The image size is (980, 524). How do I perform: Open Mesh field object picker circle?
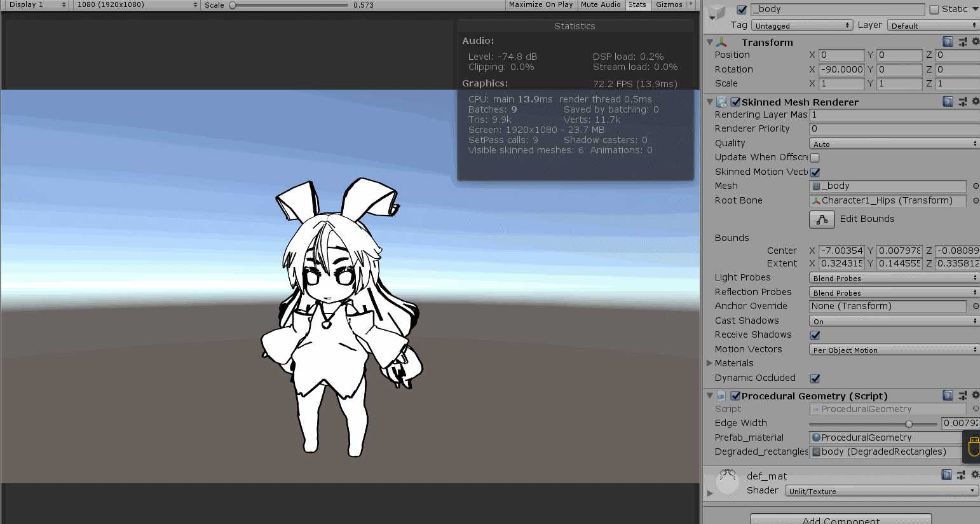976,186
